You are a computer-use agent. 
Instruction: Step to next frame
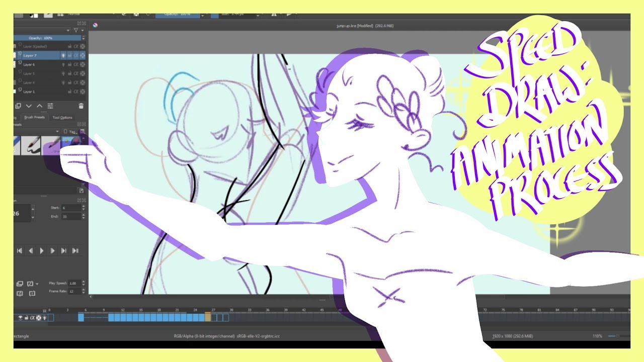(x=53, y=250)
